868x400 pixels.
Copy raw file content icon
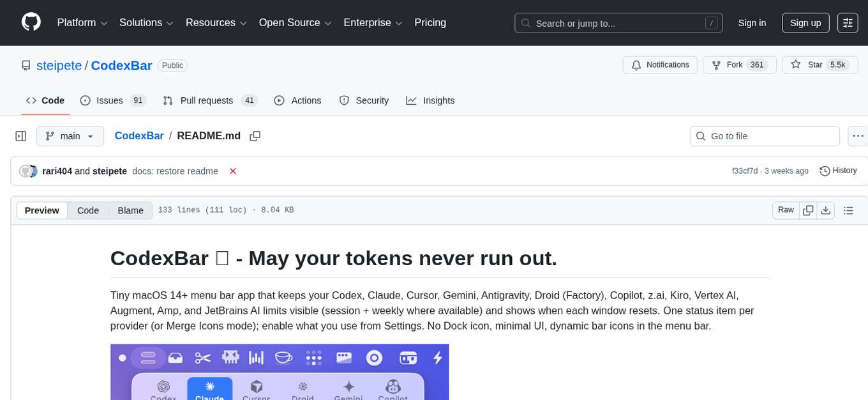[x=808, y=210]
